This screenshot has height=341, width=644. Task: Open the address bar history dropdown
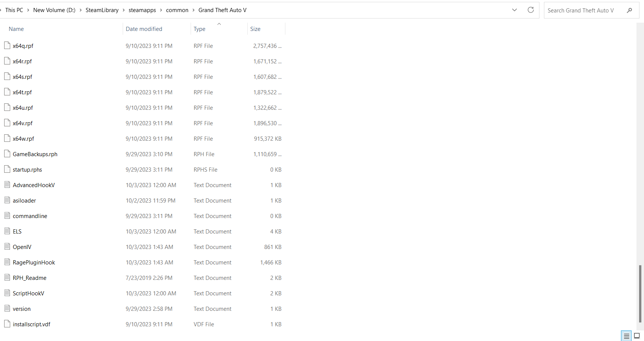[515, 10]
